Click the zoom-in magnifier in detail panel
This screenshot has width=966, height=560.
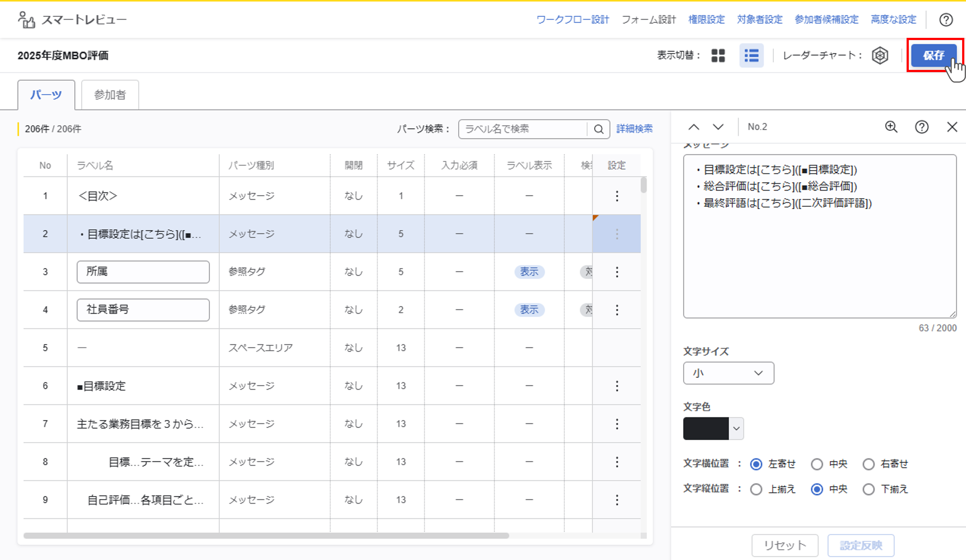coord(891,127)
